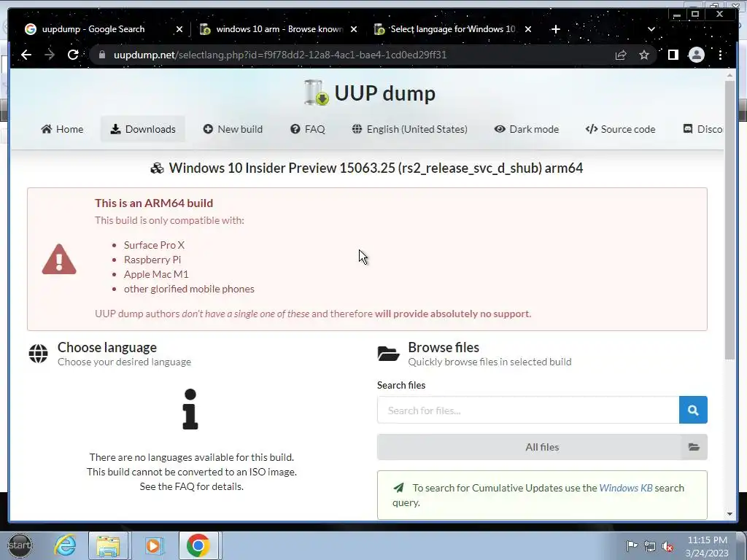Open the Home navigation item
The image size is (747, 560).
(x=62, y=129)
